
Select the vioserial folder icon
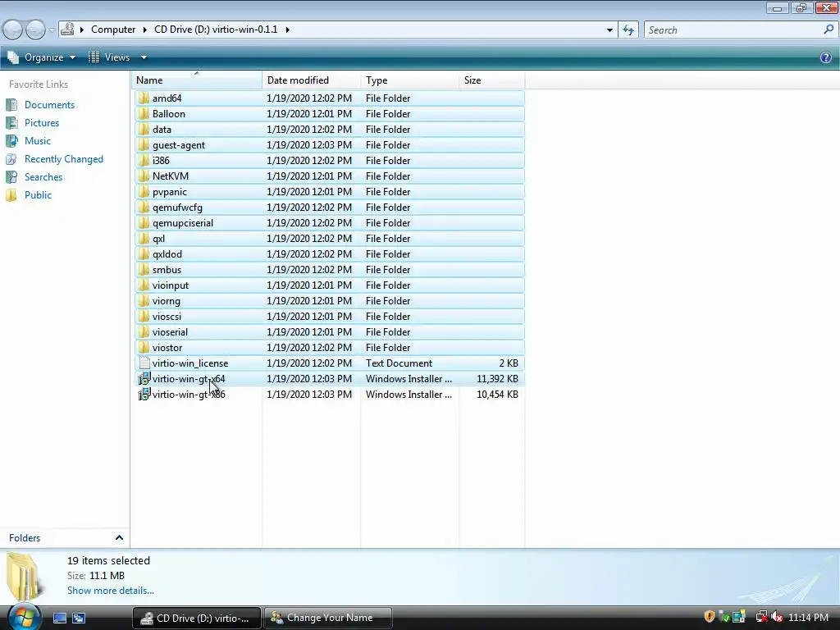click(x=144, y=331)
